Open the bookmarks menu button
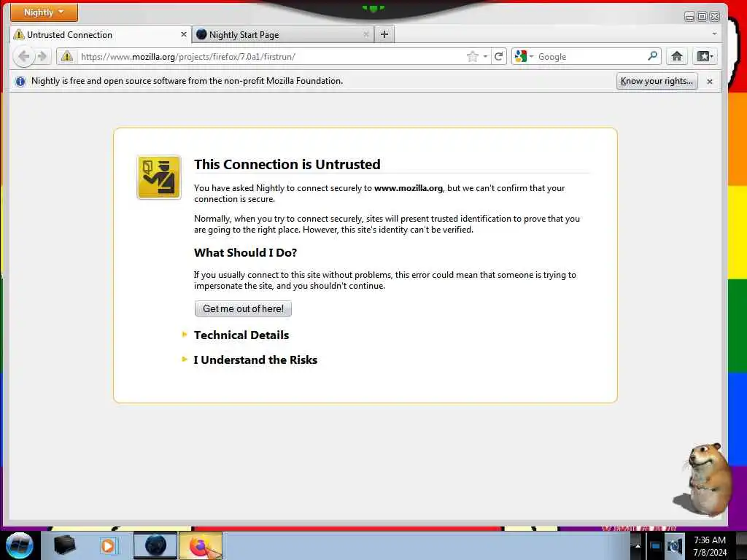The height and width of the screenshot is (560, 747). [x=705, y=57]
